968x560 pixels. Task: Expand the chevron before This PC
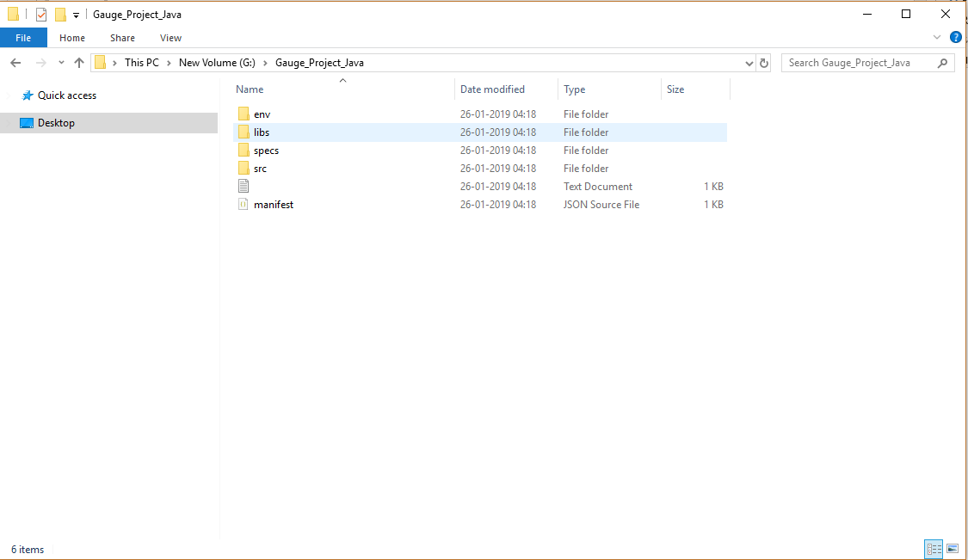tap(114, 63)
